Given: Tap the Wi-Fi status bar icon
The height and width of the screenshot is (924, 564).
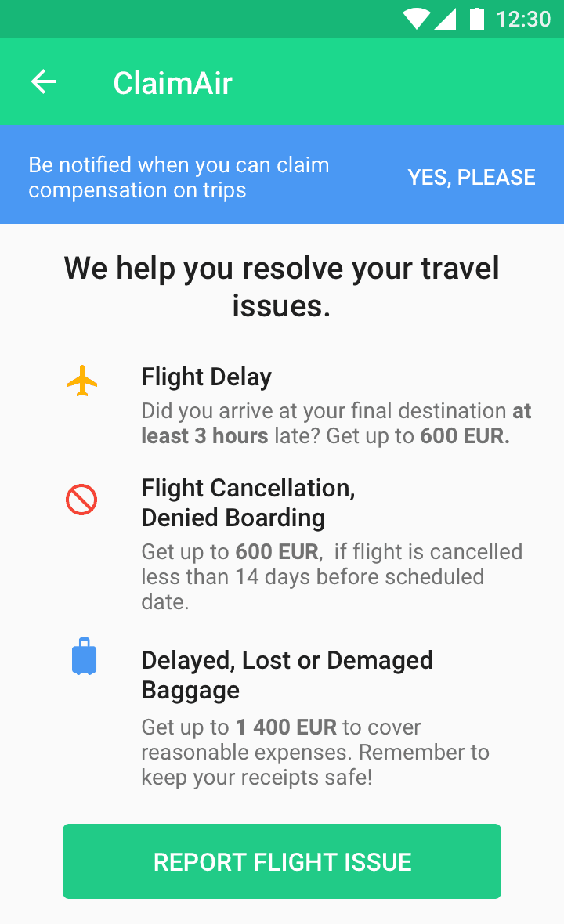Looking at the screenshot, I should (415, 19).
